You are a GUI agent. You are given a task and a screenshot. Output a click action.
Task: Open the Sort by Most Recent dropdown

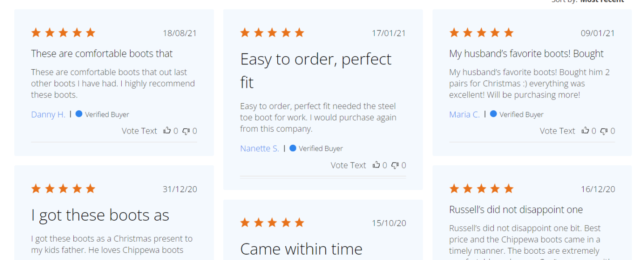point(602,2)
